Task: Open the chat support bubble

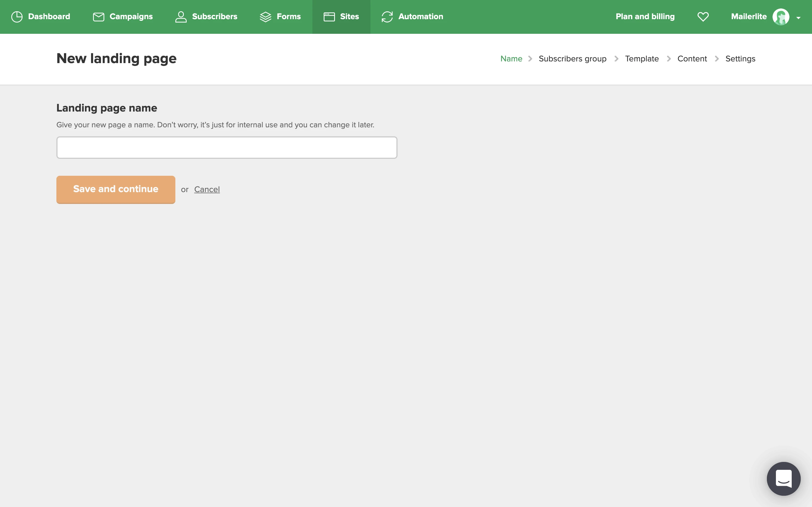Action: [x=784, y=479]
